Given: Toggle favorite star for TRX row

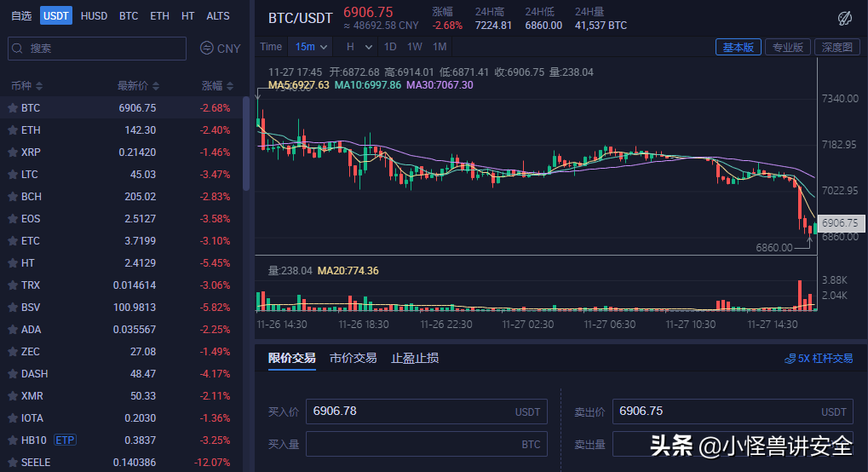Looking at the screenshot, I should 12,285.
